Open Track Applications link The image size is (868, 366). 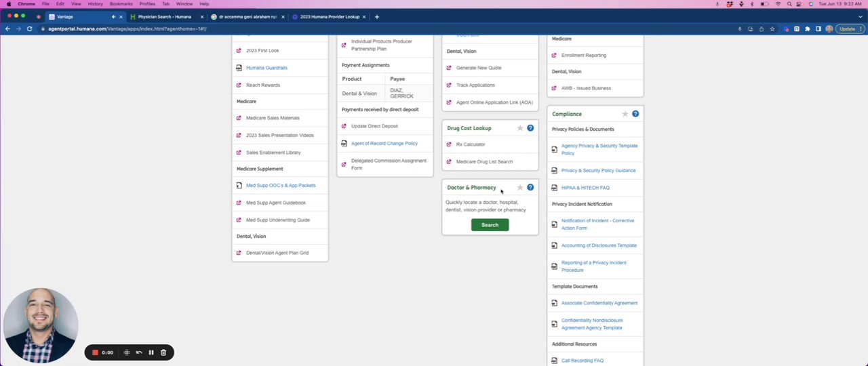[x=475, y=85]
